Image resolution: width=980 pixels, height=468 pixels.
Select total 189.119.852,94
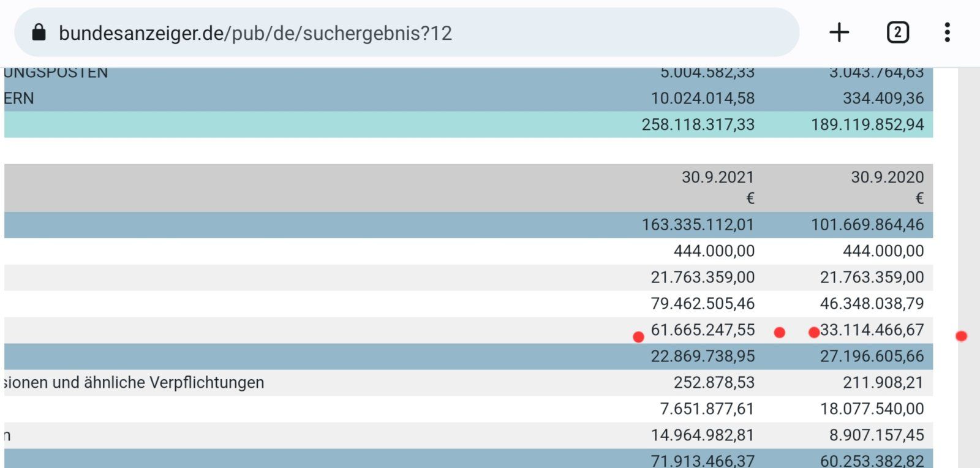click(x=867, y=124)
